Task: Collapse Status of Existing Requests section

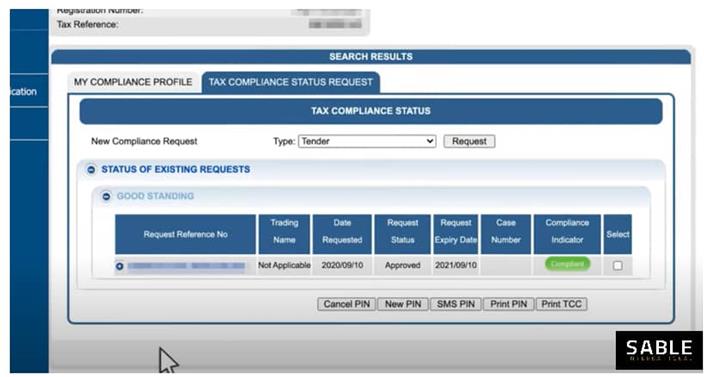Action: coord(91,170)
